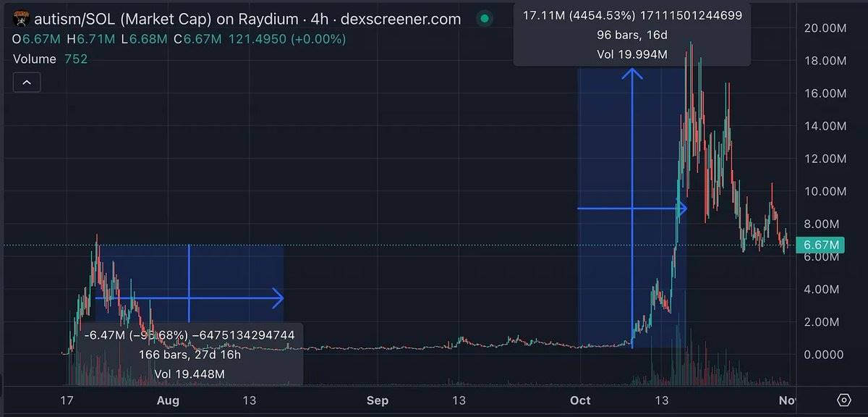
Task: Click the Volume value 752
Action: click(75, 59)
